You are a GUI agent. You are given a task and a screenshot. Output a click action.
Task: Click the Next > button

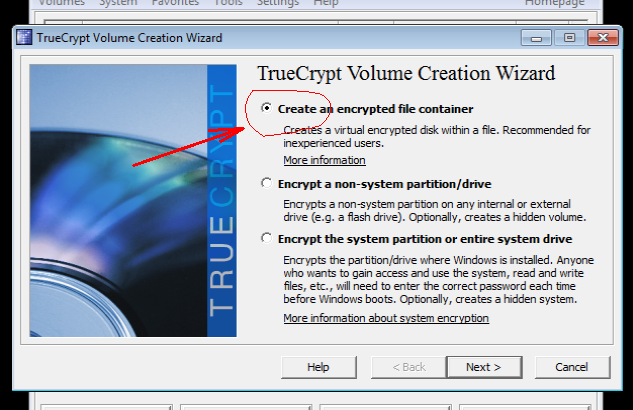click(x=483, y=367)
